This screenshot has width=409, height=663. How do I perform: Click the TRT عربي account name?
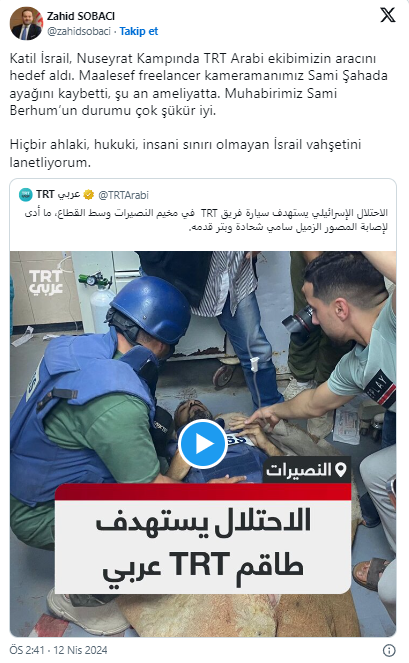point(58,195)
